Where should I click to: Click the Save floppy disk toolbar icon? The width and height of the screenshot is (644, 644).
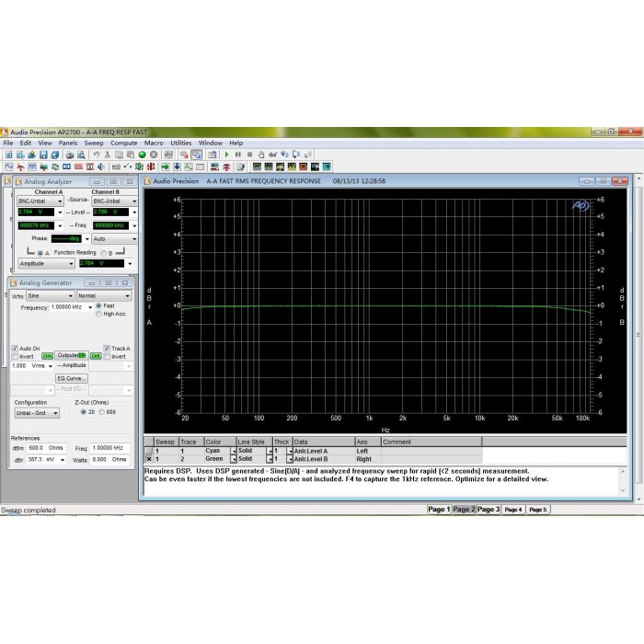point(43,155)
